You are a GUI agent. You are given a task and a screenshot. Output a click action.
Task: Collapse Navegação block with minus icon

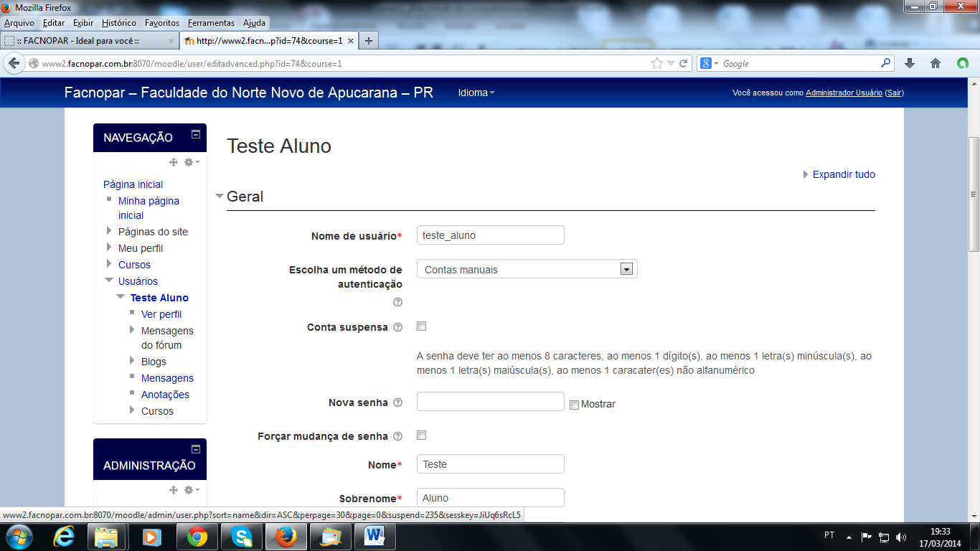click(x=195, y=134)
